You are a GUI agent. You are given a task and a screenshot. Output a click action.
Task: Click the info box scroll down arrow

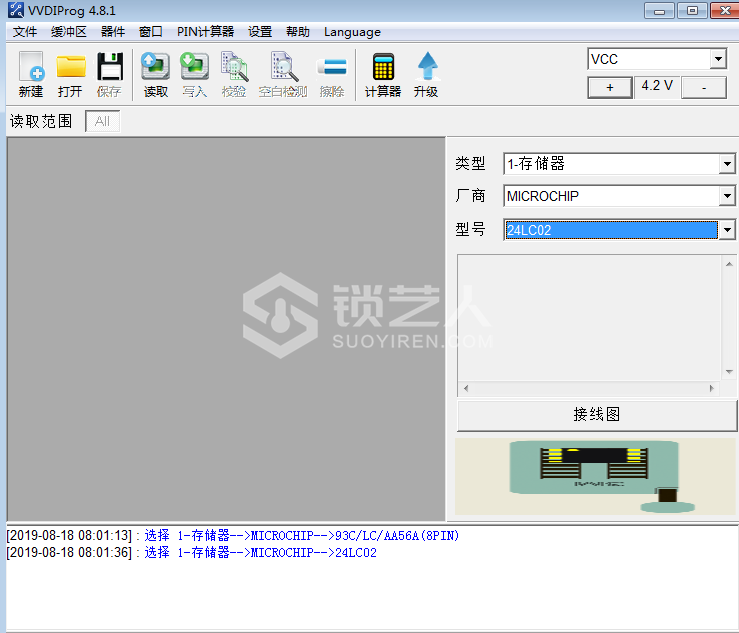tap(729, 372)
